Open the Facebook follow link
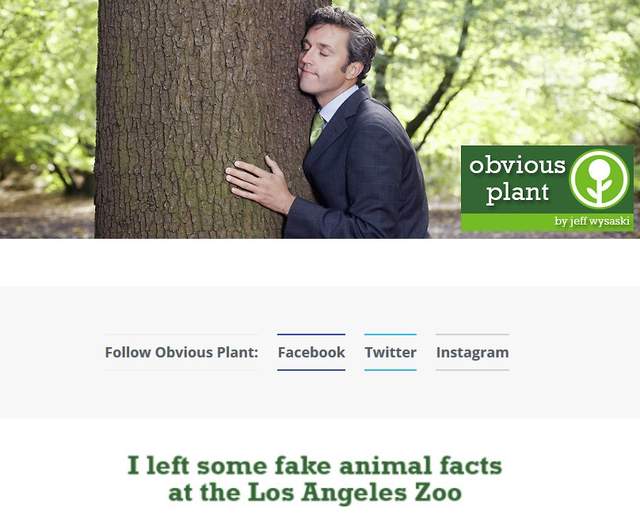The width and height of the screenshot is (640, 514). coord(311,352)
